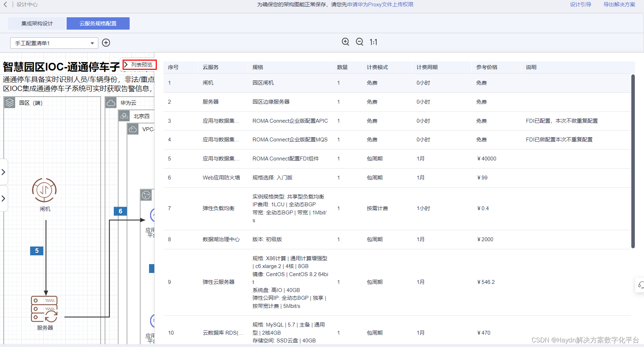The width and height of the screenshot is (644, 347).
Task: Select the 云数据库 RDS service cell
Action: pos(223,333)
